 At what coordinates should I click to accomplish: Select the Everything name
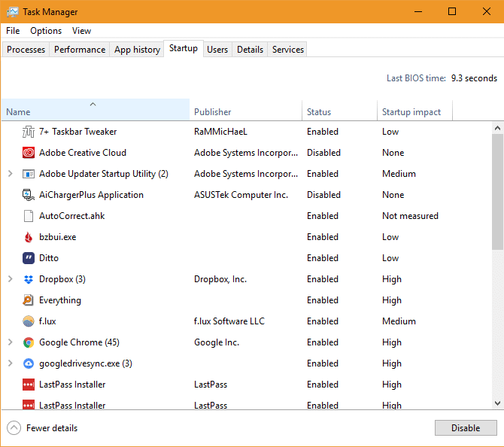60,300
